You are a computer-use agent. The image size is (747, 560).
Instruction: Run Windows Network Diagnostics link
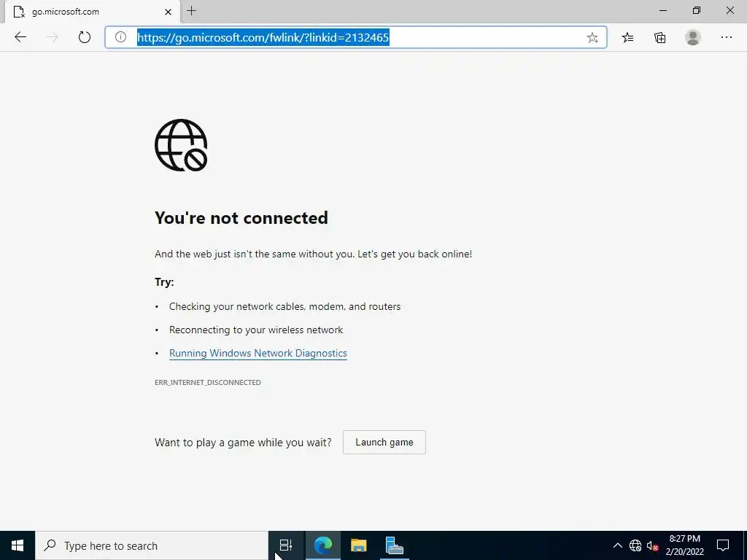coord(258,354)
